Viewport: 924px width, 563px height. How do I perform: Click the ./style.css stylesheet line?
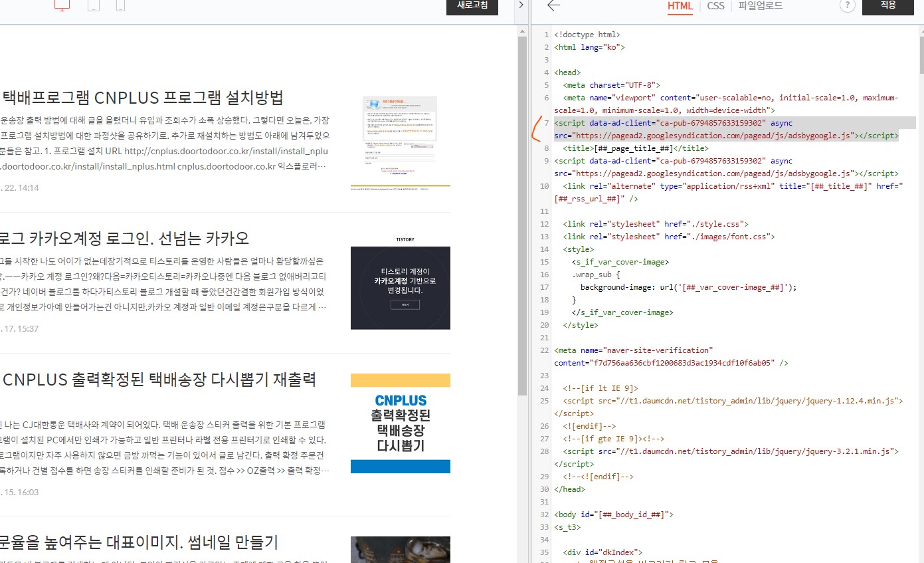pos(656,224)
